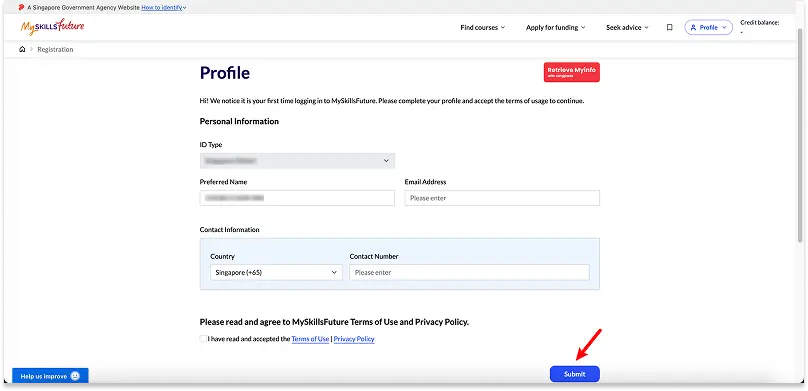
Task: Click the Email Address input field
Action: tap(502, 198)
